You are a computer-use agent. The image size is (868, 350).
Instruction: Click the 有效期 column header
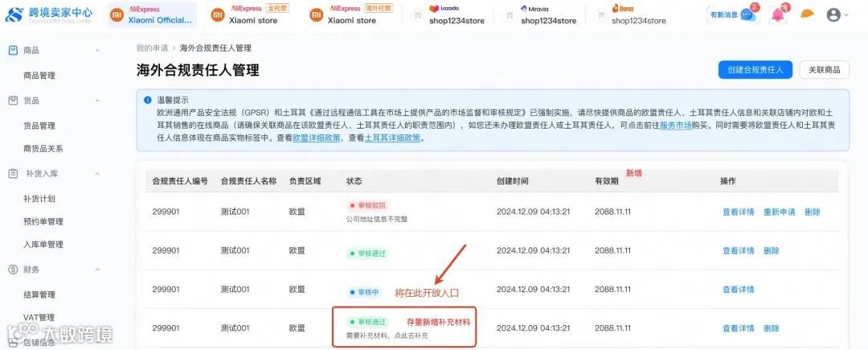click(607, 181)
